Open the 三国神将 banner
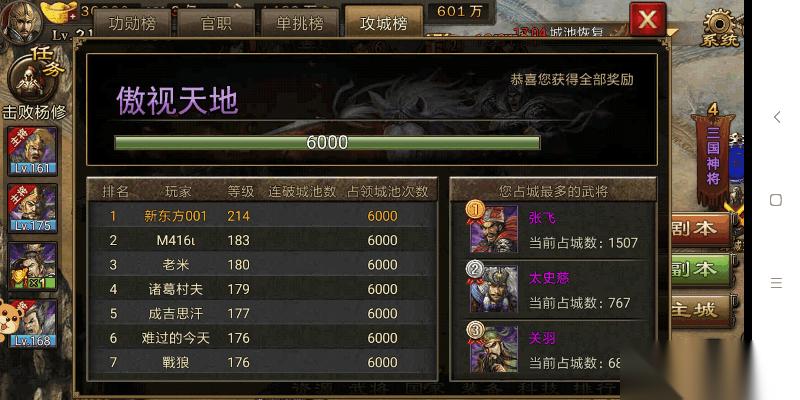The image size is (800, 400). point(713,158)
